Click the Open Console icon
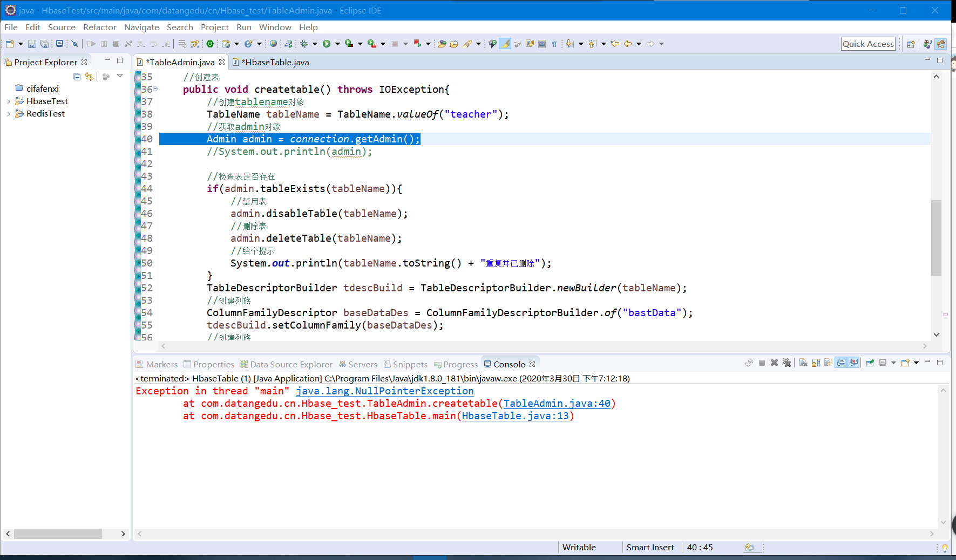 (905, 363)
